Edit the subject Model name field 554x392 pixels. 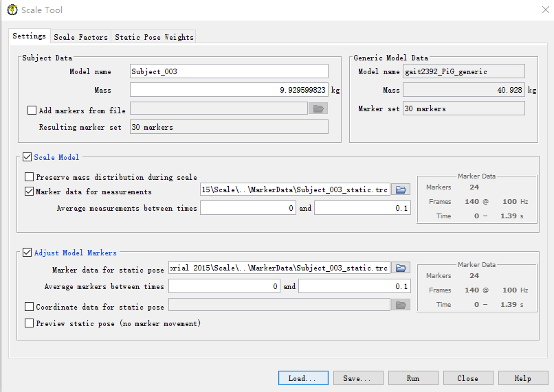pos(229,71)
